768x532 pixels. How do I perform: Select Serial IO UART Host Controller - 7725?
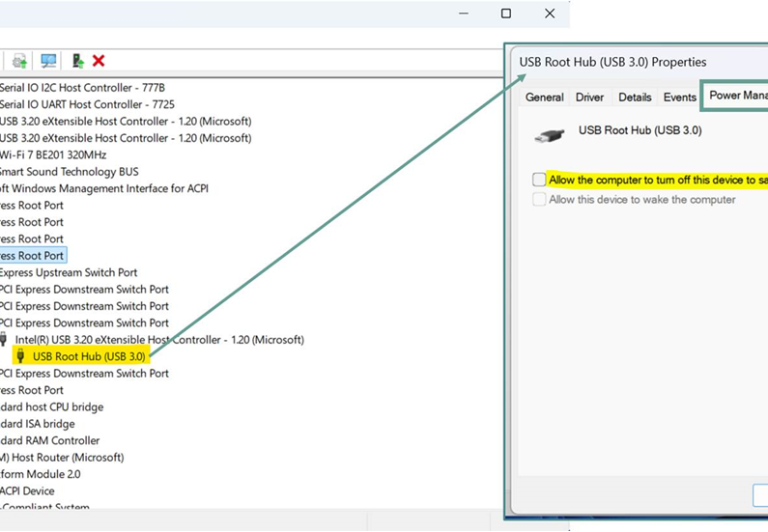[x=87, y=104]
